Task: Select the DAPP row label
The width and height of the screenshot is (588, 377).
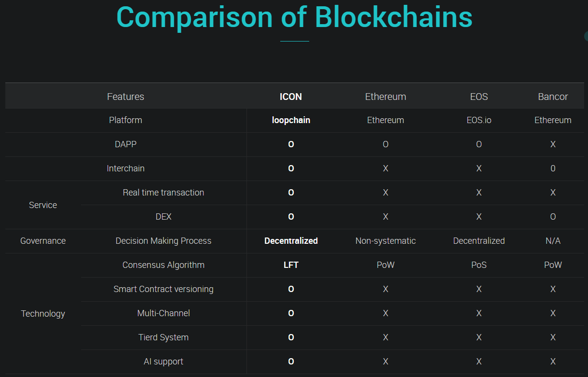Action: [x=125, y=144]
